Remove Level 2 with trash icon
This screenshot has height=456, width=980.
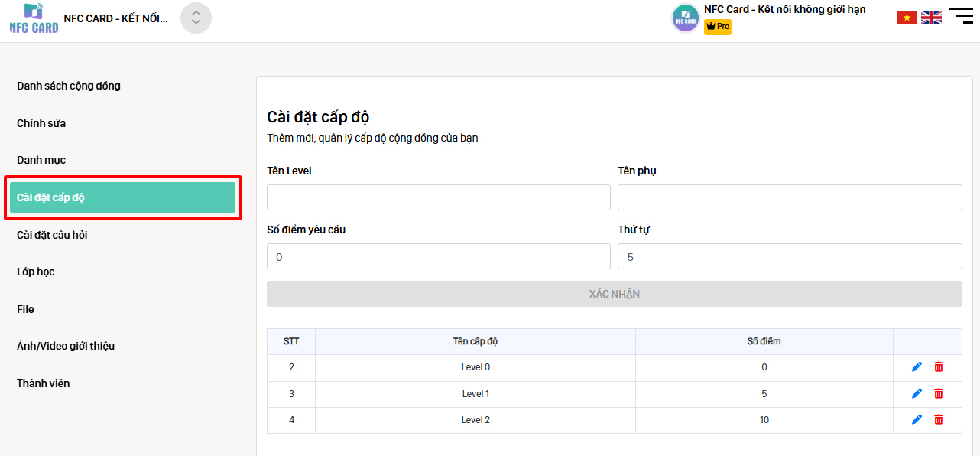click(x=939, y=420)
